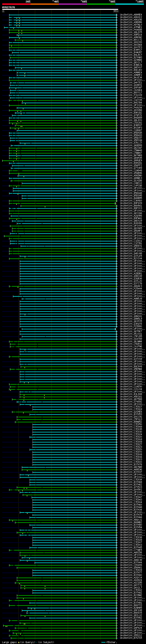Viewport: 146px width, 644px height.
Task: Click the cyan ~100% identity color segment
Action: (130, 4)
